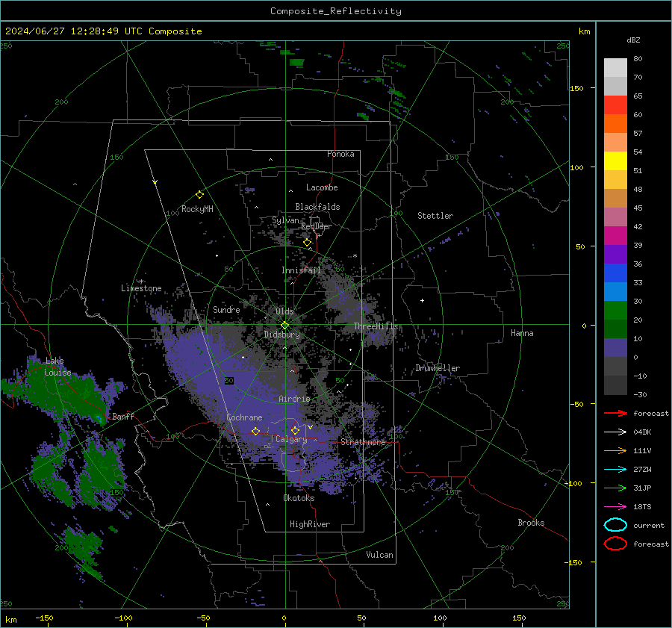The image size is (672, 628).
Task: Click the Strathmore label
Action: point(363,442)
